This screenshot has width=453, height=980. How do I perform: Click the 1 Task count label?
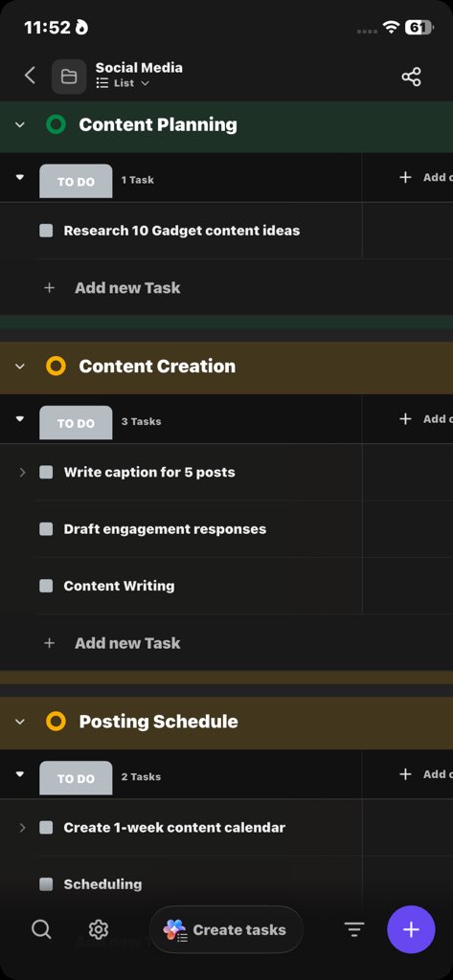[x=138, y=180]
